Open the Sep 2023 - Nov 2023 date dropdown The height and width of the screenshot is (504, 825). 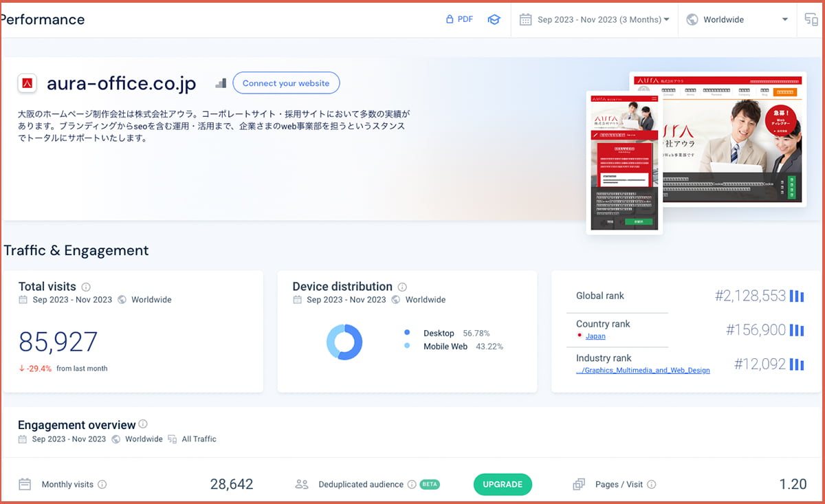(595, 19)
